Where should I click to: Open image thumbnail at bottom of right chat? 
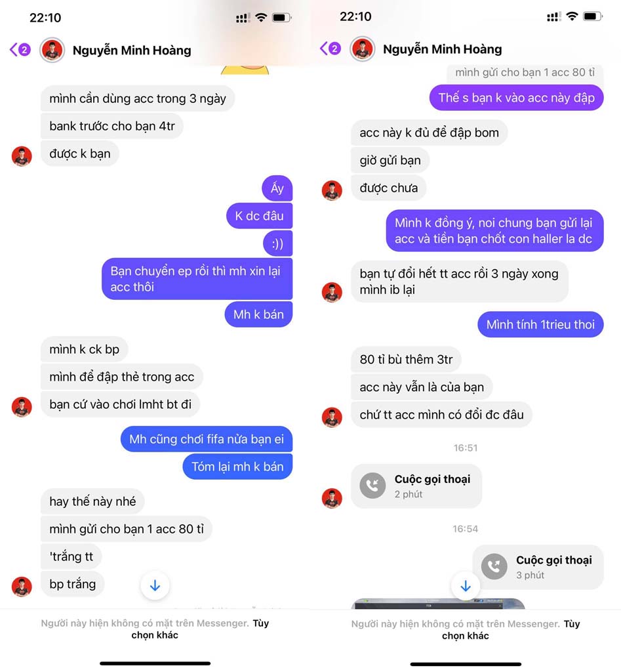438,604
